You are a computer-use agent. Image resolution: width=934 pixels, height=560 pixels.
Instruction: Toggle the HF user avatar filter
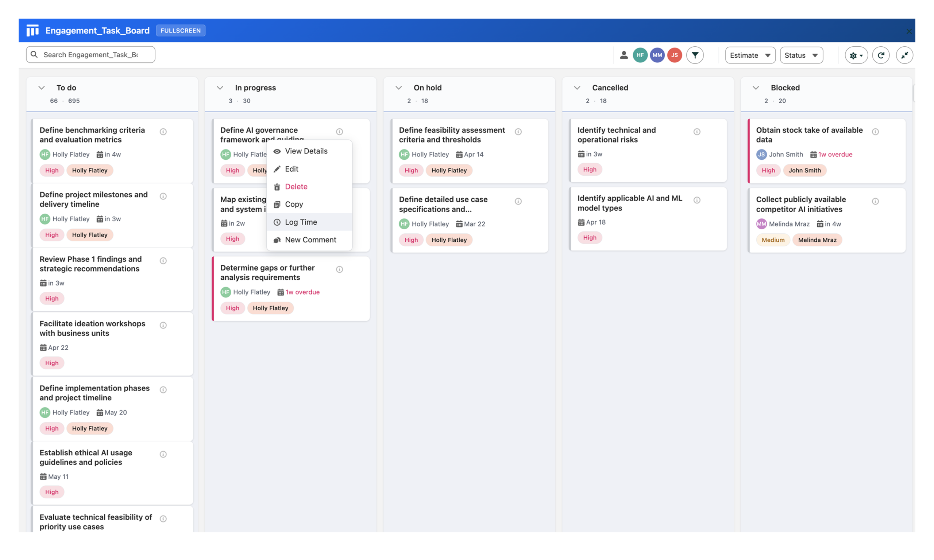pyautogui.click(x=640, y=55)
